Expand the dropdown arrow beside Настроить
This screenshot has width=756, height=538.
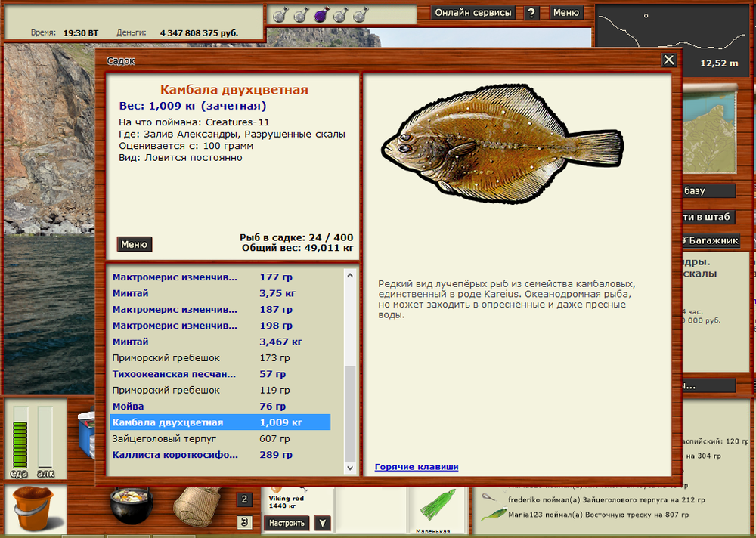(322, 523)
